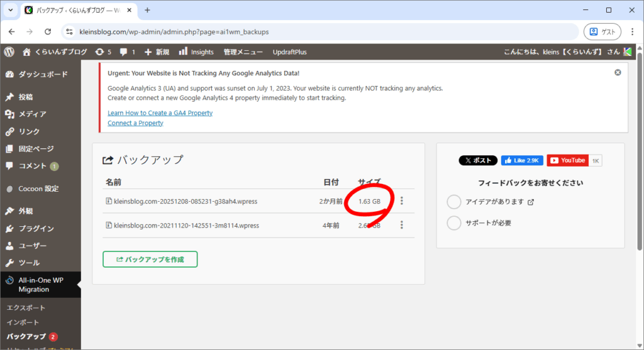Open プラグイン in the sidebar menu
Viewport: 644px width, 350px height.
tap(36, 229)
